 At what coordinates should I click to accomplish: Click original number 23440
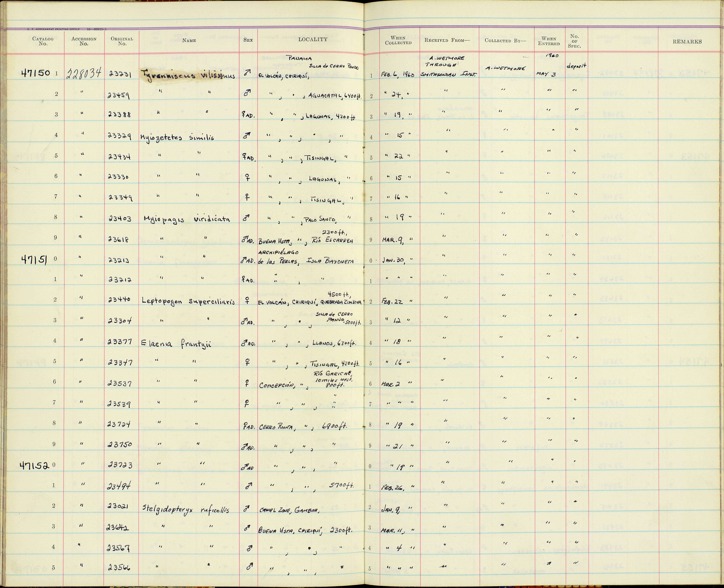119,300
